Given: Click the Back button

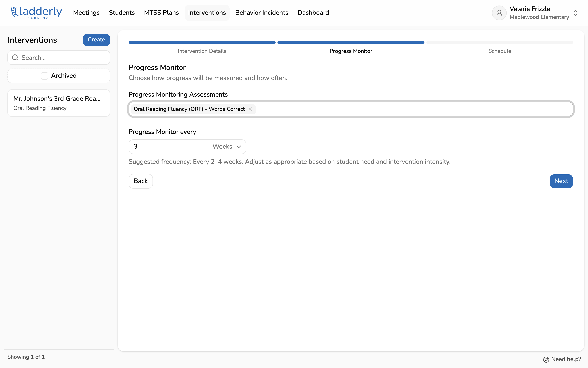Looking at the screenshot, I should coord(141,181).
